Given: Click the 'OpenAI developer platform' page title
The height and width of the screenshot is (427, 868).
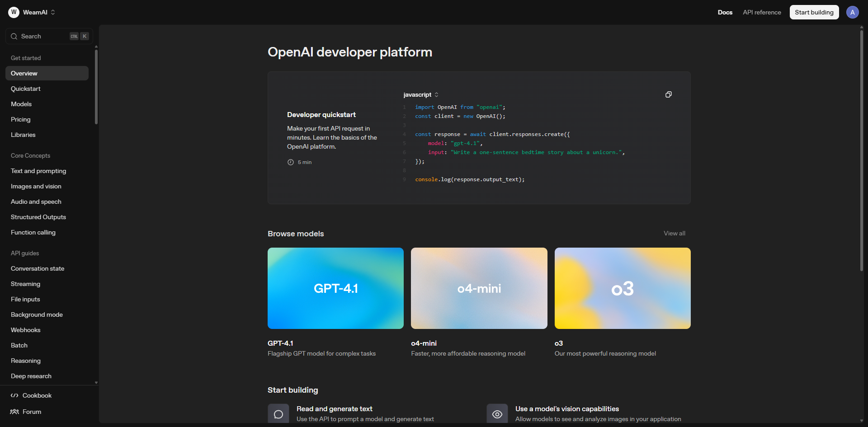Looking at the screenshot, I should click(x=350, y=52).
